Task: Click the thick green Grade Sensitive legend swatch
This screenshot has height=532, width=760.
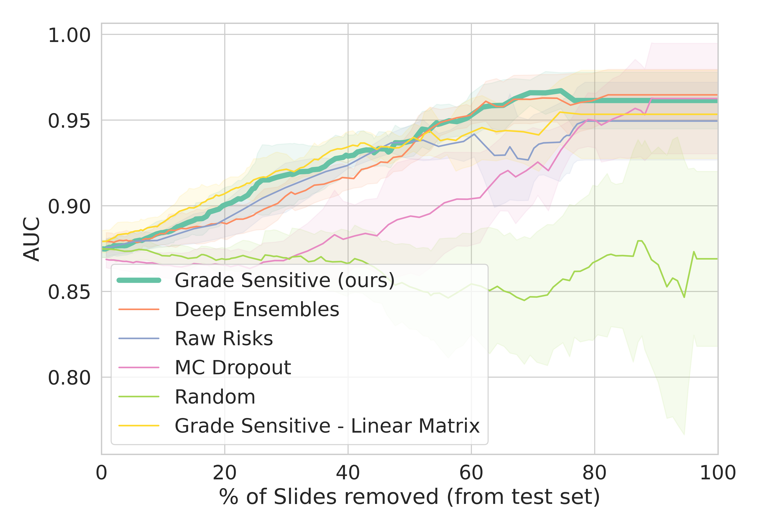Action: 139,280
